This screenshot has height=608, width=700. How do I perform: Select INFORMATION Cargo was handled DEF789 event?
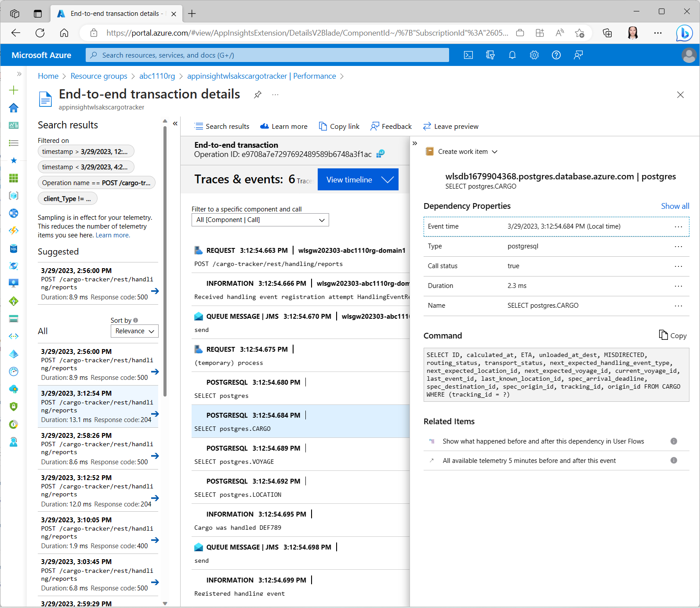pyautogui.click(x=301, y=521)
